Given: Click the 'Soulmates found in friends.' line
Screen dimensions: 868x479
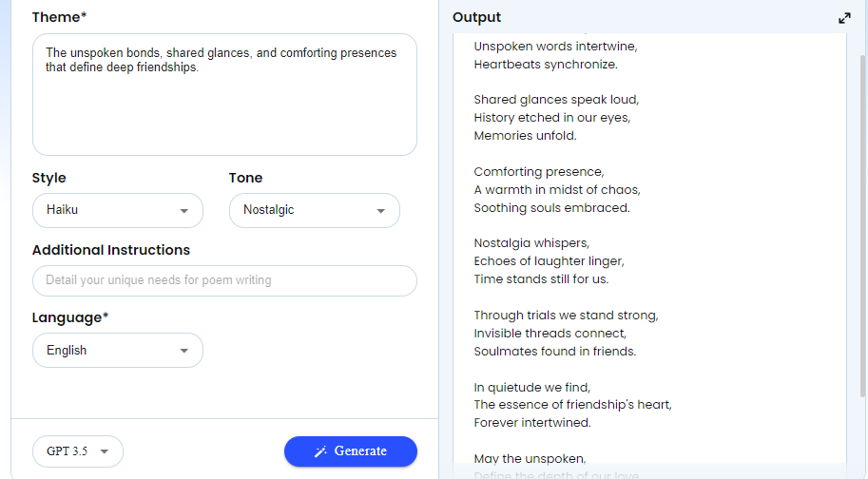Looking at the screenshot, I should (x=554, y=352).
